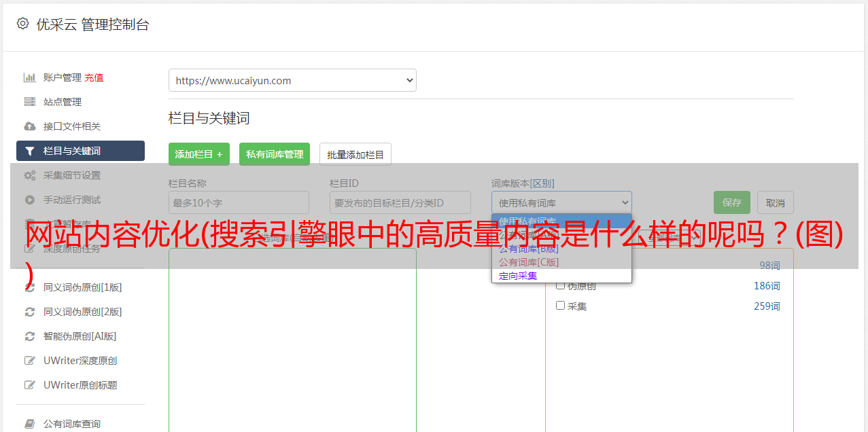
Task: Open 采集细节设置 in the sidebar
Action: coord(72,175)
